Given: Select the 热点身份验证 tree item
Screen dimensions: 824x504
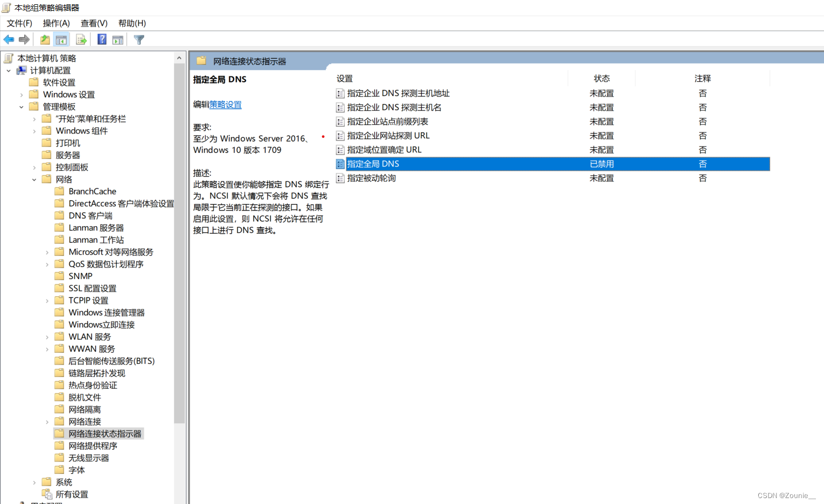Looking at the screenshot, I should (93, 386).
